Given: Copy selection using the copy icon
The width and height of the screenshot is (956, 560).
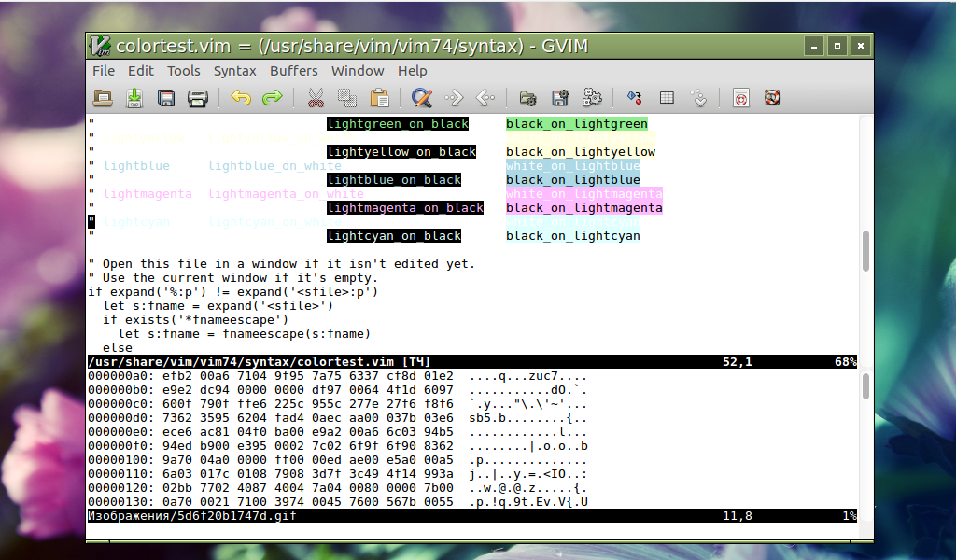Looking at the screenshot, I should [347, 98].
